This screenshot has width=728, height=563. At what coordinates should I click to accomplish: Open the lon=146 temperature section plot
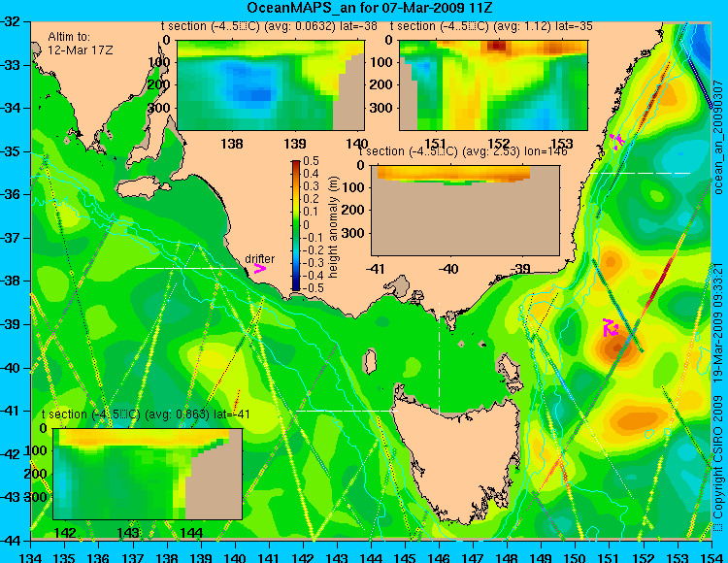click(465, 211)
